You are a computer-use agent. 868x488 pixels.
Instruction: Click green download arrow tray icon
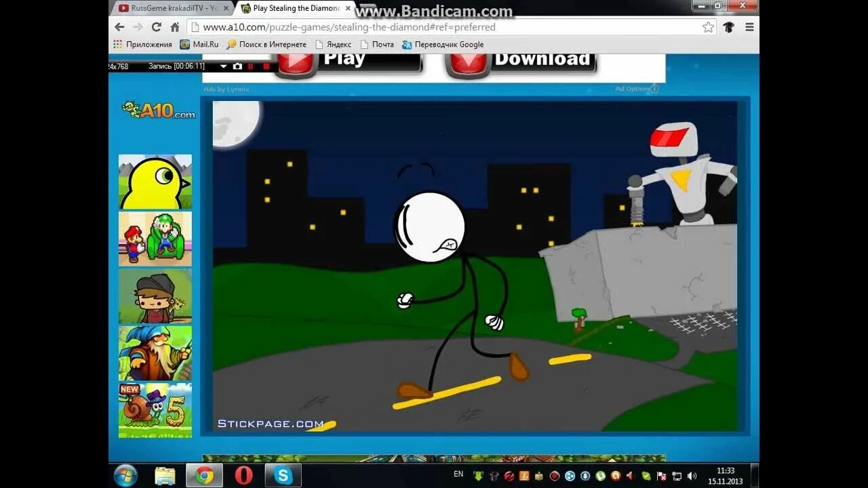478,476
